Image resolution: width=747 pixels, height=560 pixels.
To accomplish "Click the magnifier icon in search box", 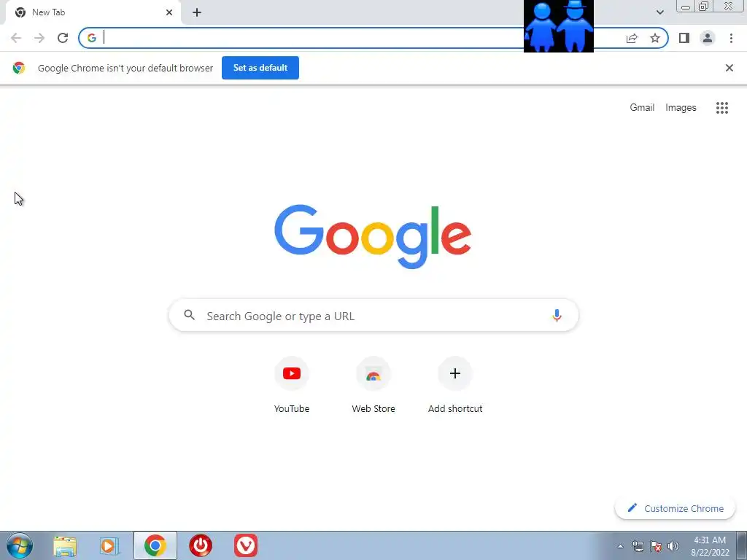I will 190,315.
